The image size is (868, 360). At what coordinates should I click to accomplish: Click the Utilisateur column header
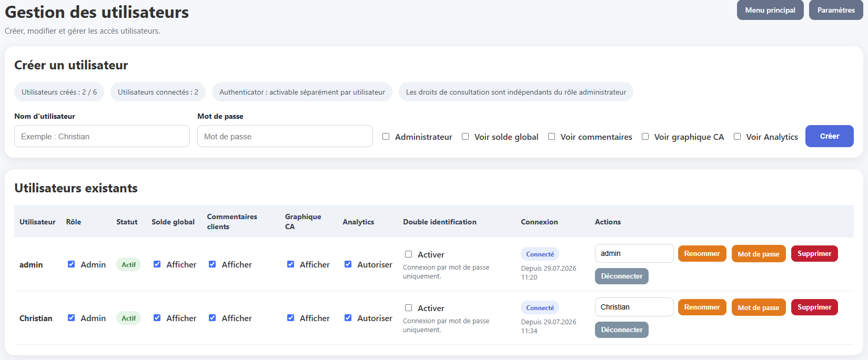coord(37,222)
